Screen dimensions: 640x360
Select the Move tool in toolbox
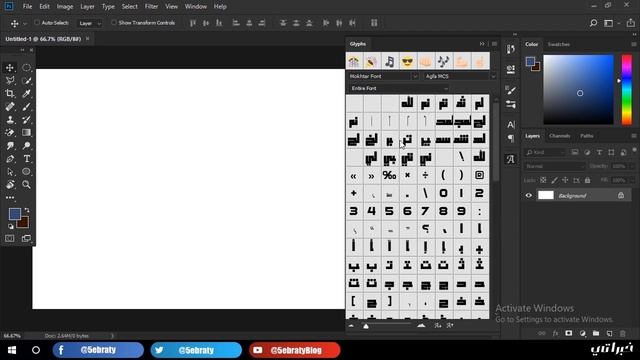[10, 68]
